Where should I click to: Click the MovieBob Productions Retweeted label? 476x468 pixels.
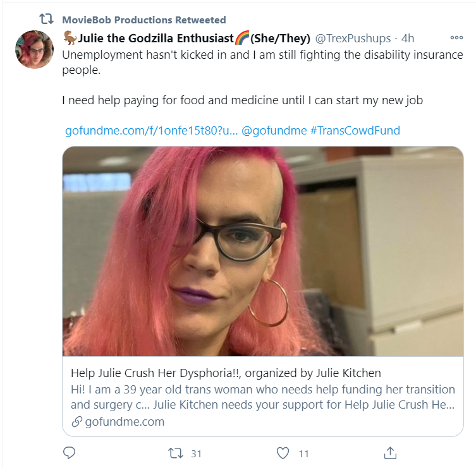point(144,20)
